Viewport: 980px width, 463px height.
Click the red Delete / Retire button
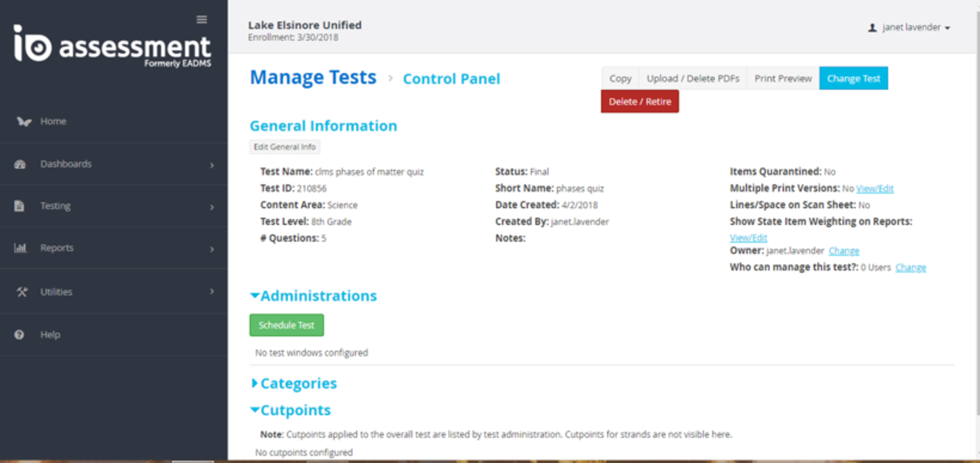click(639, 102)
